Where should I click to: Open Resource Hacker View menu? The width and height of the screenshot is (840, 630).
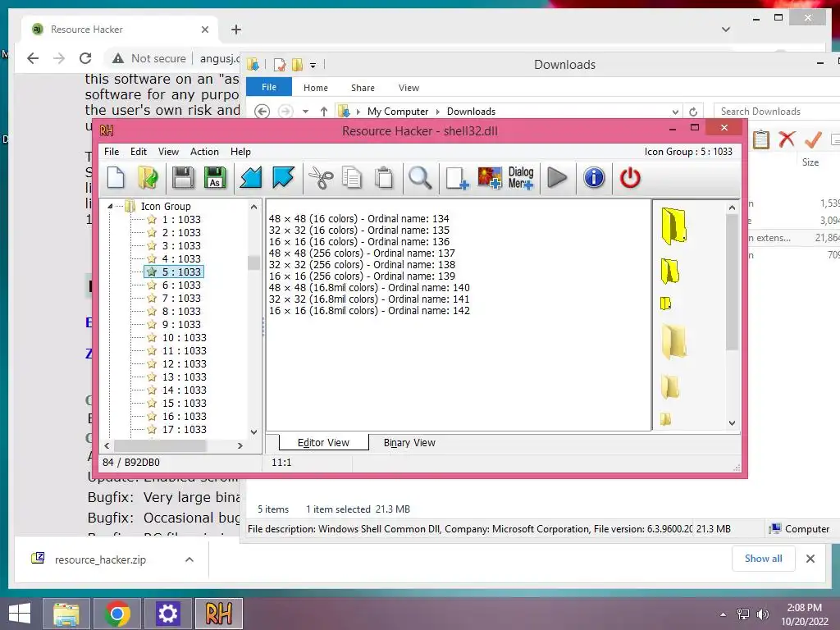[168, 152]
